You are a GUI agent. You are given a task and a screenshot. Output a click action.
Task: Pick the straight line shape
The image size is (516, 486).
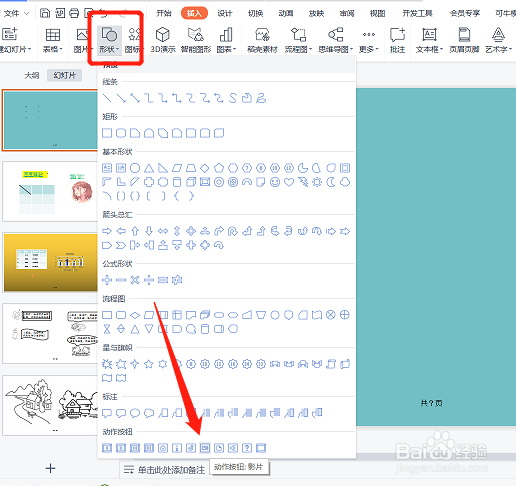pyautogui.click(x=107, y=98)
